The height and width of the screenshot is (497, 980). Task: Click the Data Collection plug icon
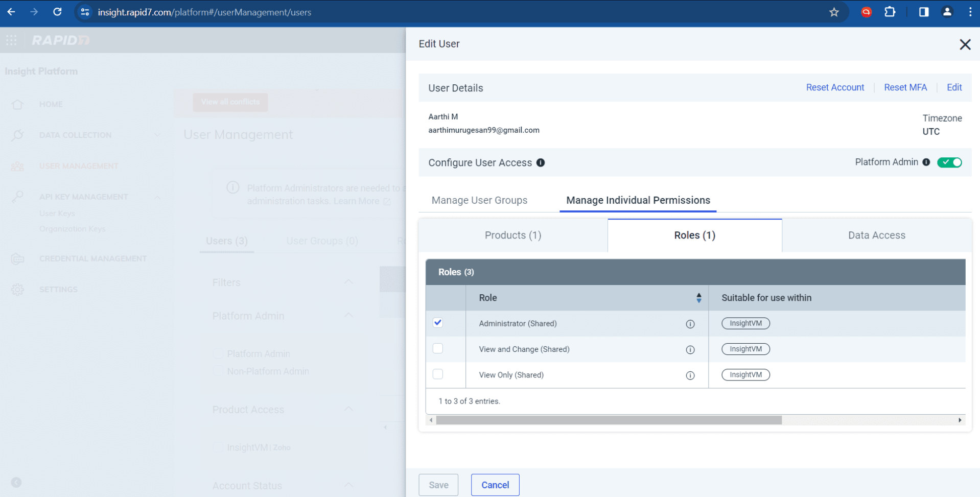(17, 135)
